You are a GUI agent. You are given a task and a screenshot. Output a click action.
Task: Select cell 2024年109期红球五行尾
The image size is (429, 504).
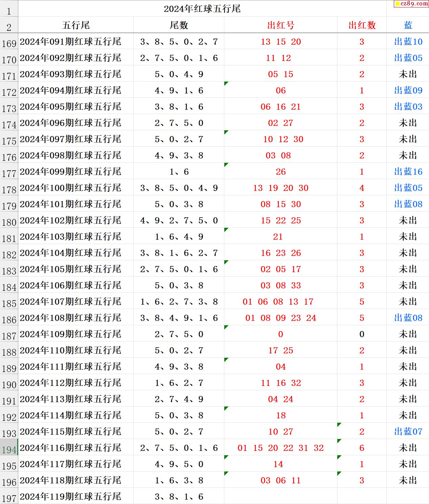[76, 334]
